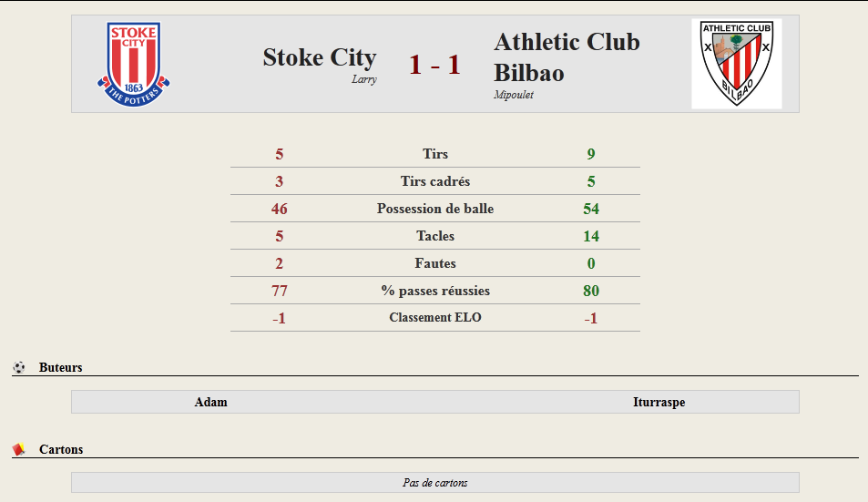The height and width of the screenshot is (502, 868).
Task: Click the Tirs cadrés stat label
Action: point(435,181)
